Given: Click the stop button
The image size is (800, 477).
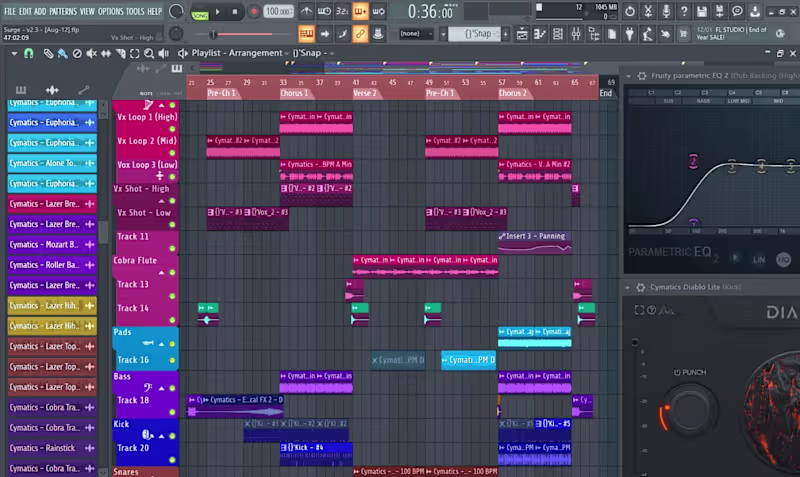Looking at the screenshot, I should (x=235, y=12).
